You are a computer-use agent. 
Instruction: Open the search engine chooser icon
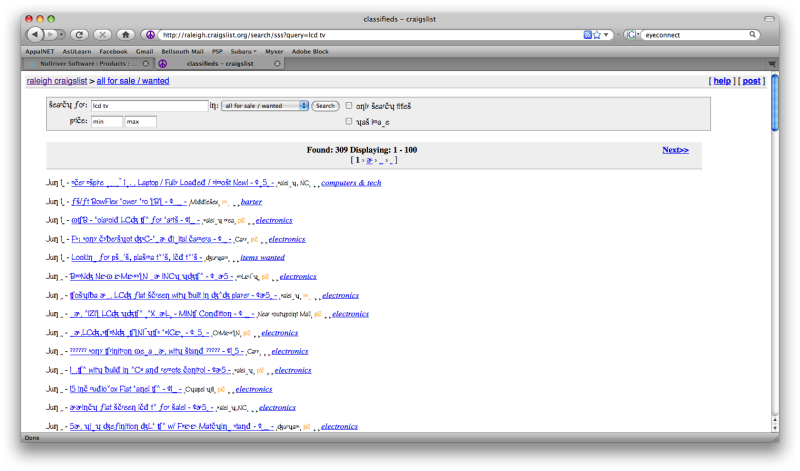(632, 35)
